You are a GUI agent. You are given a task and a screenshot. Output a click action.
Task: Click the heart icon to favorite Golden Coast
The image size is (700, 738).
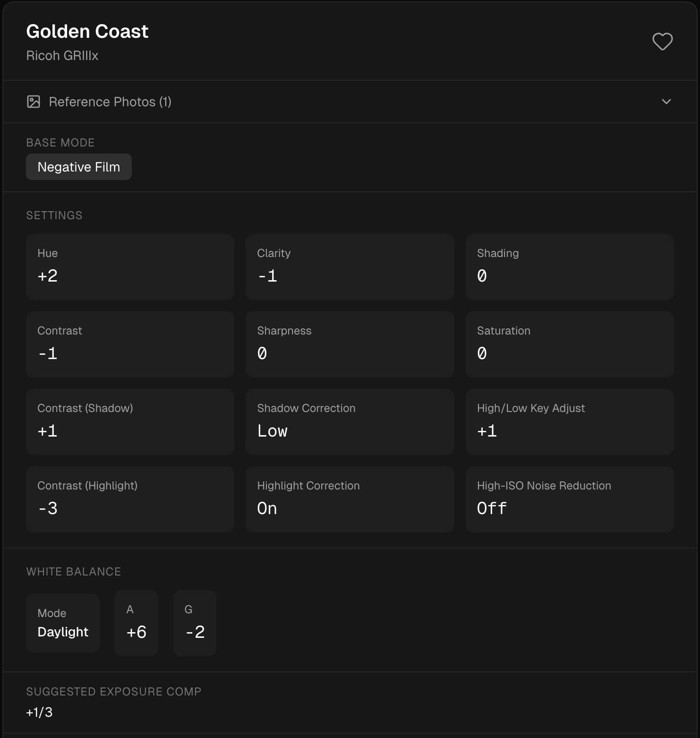tap(662, 42)
